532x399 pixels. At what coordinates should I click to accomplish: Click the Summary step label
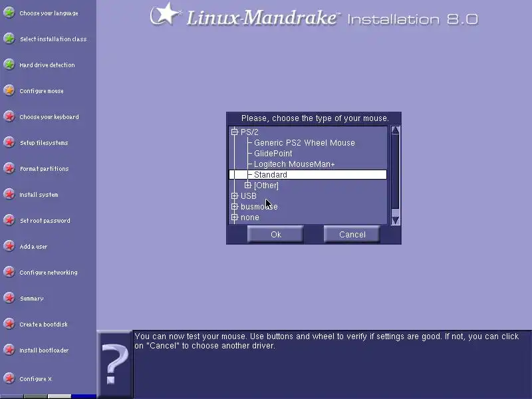pyautogui.click(x=32, y=299)
